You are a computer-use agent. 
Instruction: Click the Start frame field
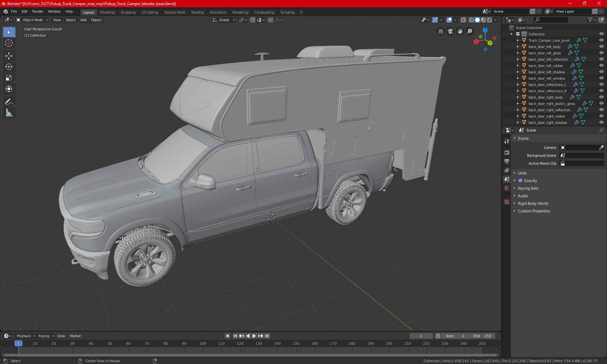tap(455, 336)
